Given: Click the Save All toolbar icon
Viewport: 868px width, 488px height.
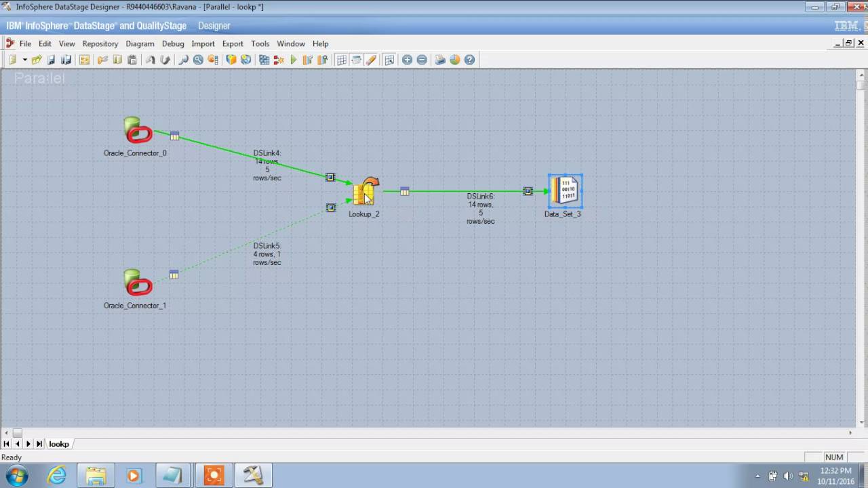Looking at the screenshot, I should [66, 60].
